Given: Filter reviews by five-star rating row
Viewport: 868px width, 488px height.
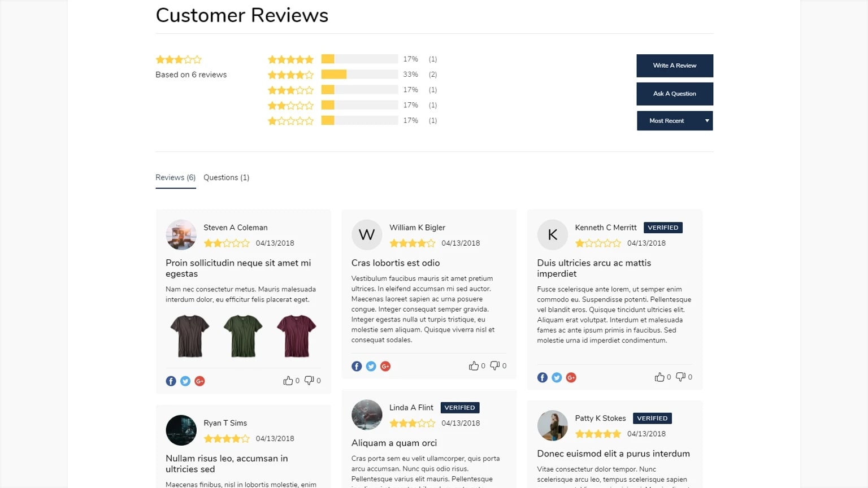Looking at the screenshot, I should (x=352, y=59).
